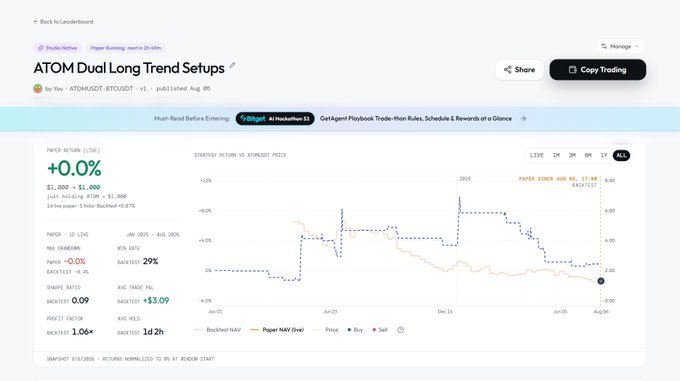680x381 pixels.
Task: Click the pencil edit icon beside title
Action: tap(232, 65)
